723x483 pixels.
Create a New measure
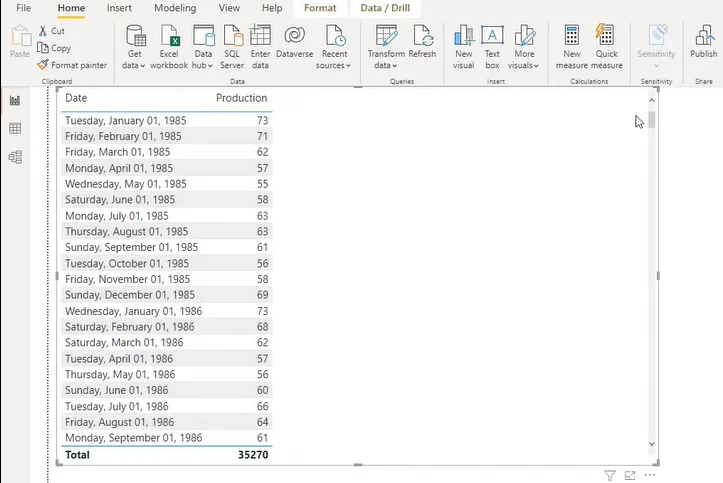[x=572, y=47]
